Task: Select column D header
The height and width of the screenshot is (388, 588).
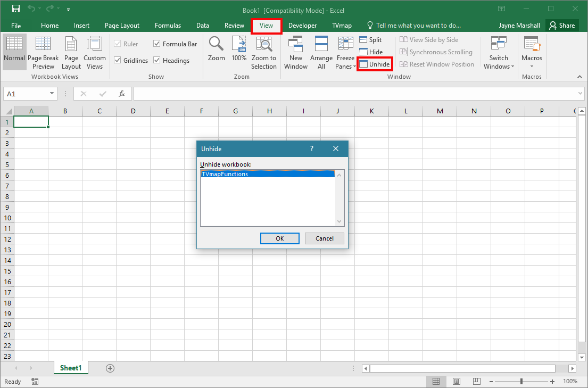Action: (x=133, y=111)
